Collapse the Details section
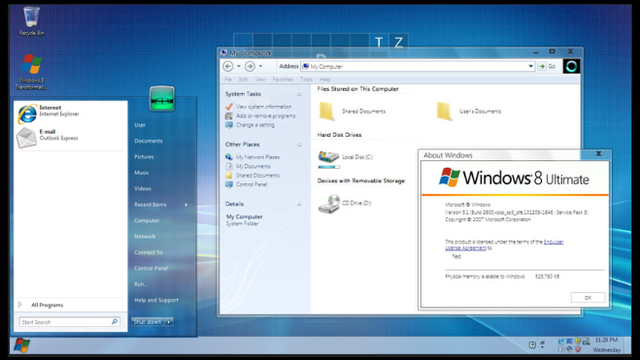 coord(299,204)
